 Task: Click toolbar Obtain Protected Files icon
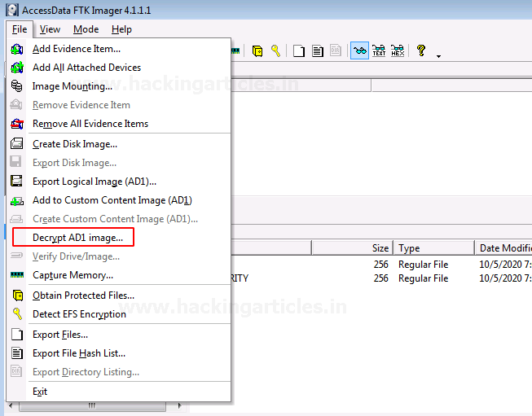click(257, 51)
